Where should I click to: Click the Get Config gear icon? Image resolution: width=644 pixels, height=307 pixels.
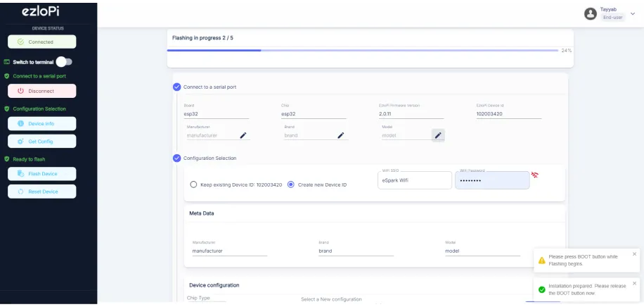pos(21,141)
